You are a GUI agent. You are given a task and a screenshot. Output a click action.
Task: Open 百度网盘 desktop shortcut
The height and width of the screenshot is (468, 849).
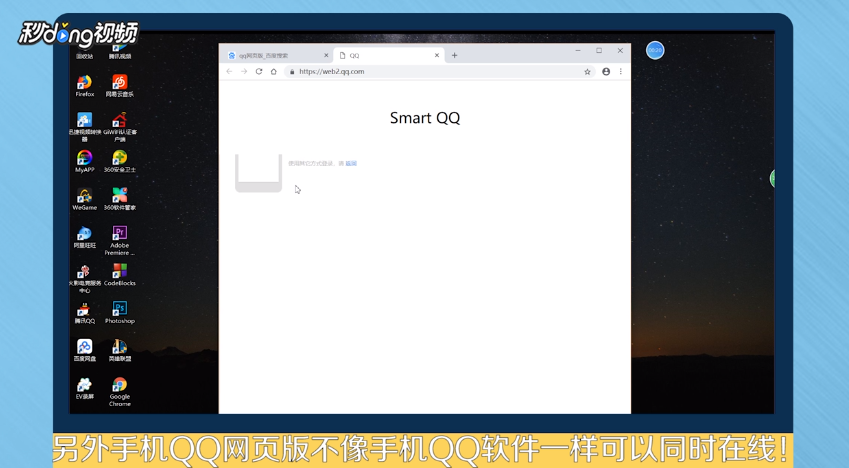tap(84, 350)
